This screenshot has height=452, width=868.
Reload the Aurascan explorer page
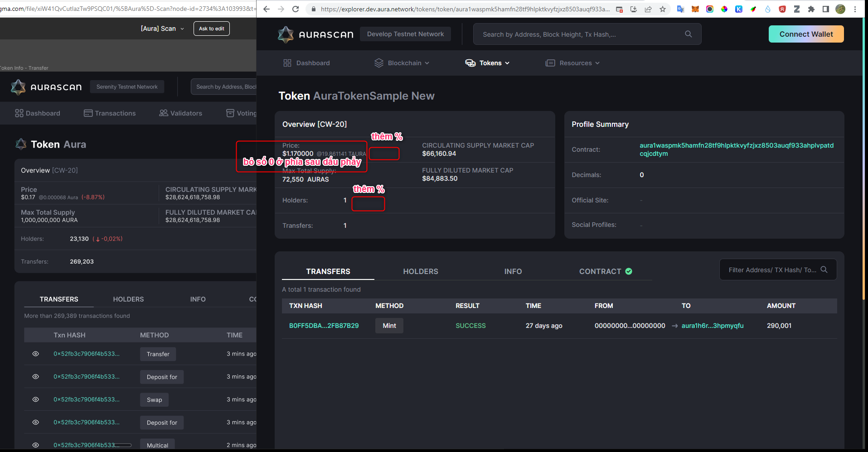coord(296,9)
